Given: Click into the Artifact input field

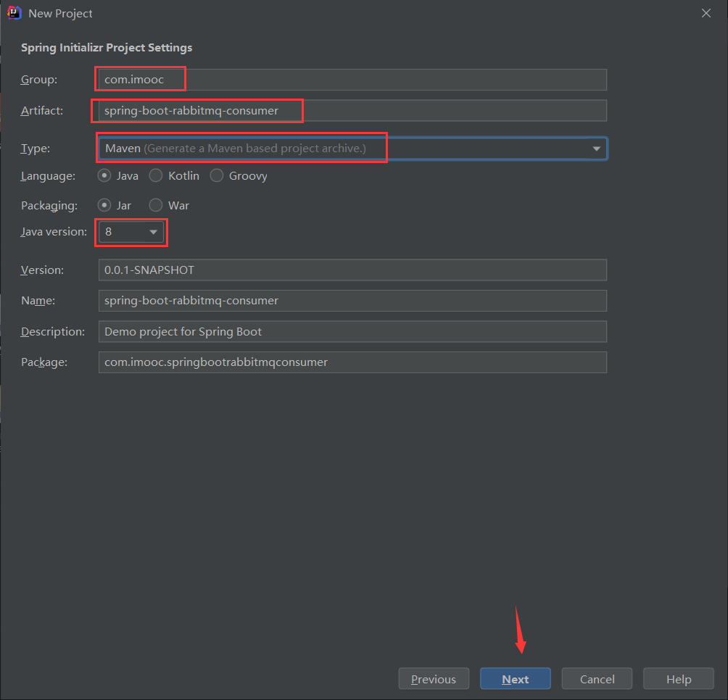Looking at the screenshot, I should [352, 110].
